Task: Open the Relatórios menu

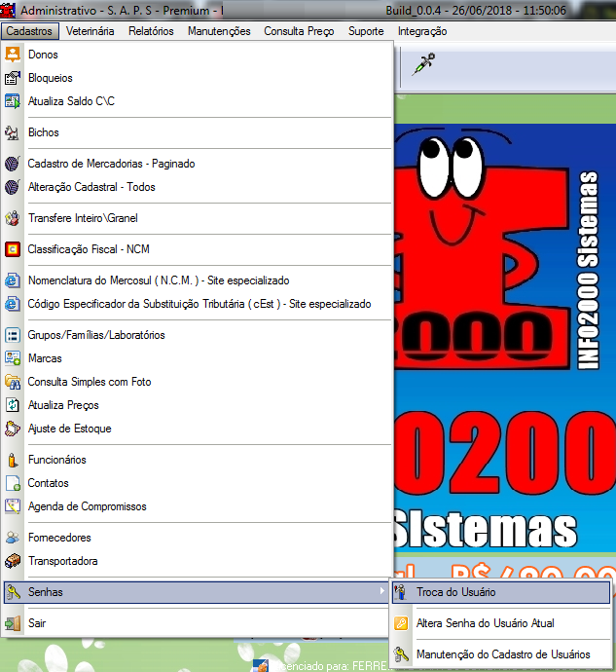Action: point(151,31)
